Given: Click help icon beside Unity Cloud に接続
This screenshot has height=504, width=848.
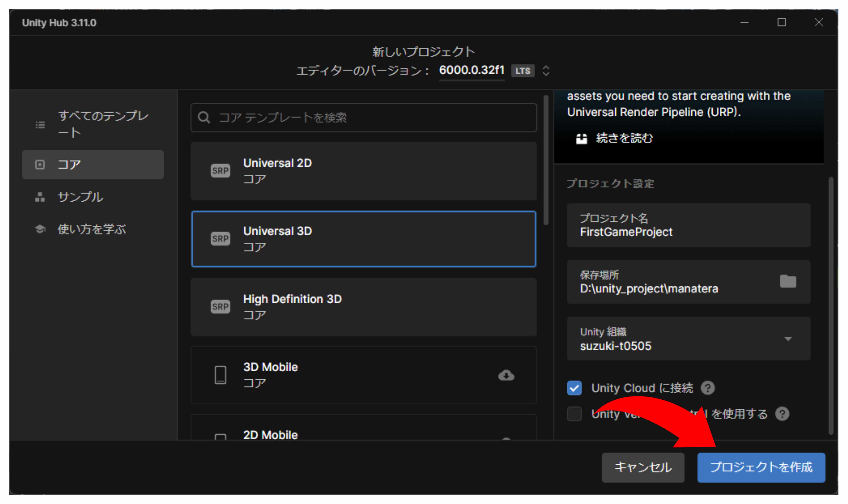Looking at the screenshot, I should 708,388.
